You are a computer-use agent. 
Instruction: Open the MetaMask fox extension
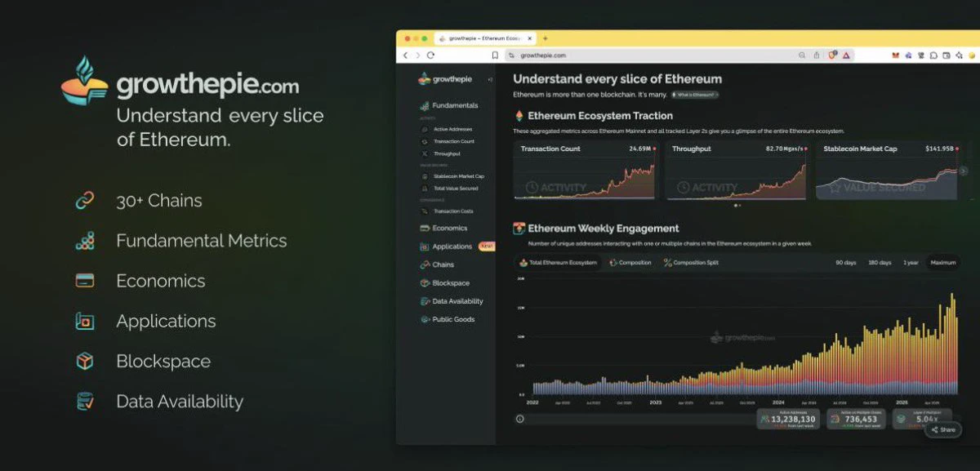[x=895, y=56]
